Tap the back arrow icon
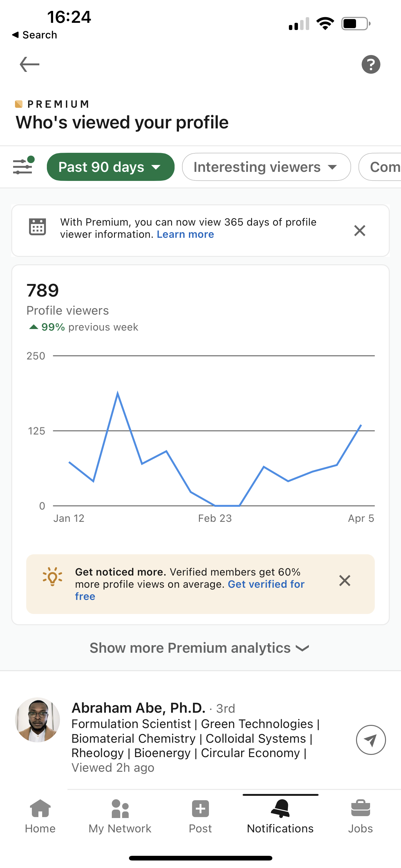 click(x=30, y=64)
